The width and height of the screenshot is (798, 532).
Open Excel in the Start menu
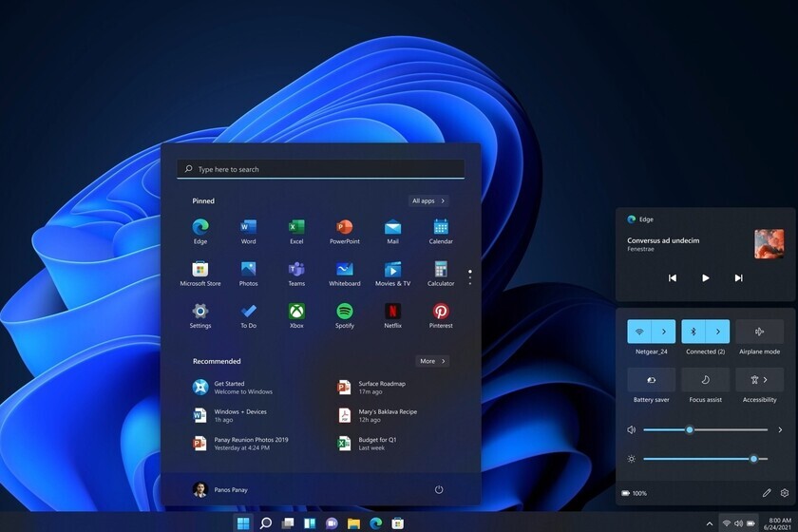pyautogui.click(x=296, y=232)
